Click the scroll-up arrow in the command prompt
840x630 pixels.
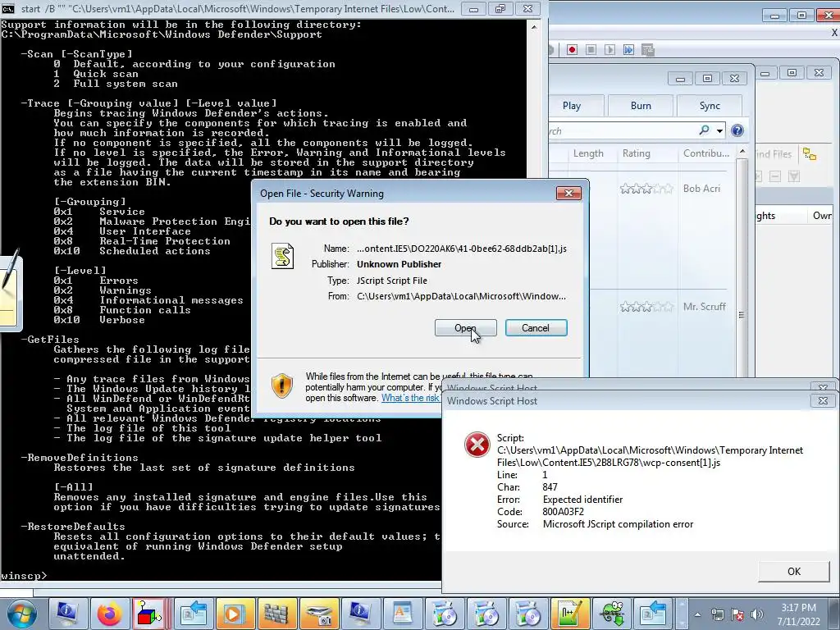pyautogui.click(x=533, y=26)
